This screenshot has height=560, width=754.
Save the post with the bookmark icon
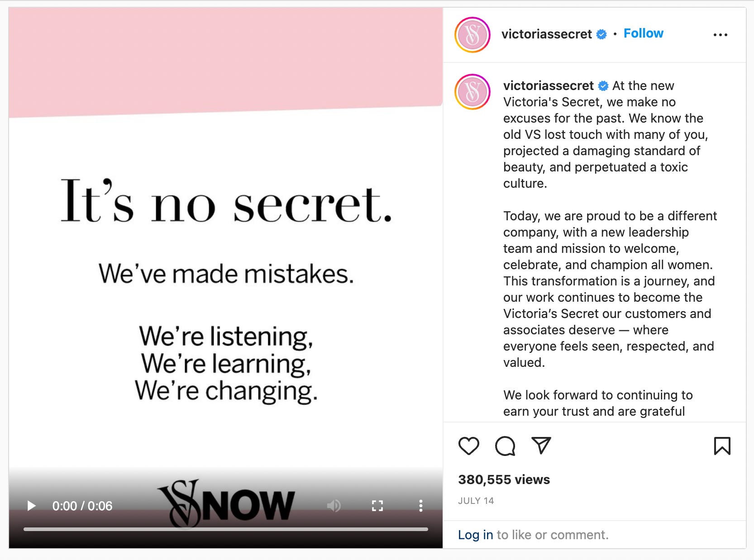(722, 446)
